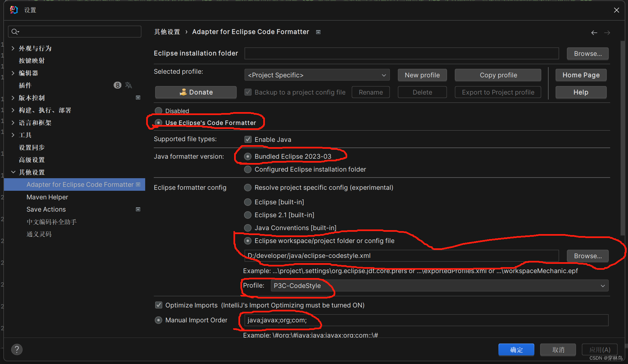Open 高级设置 settings page

(32, 160)
